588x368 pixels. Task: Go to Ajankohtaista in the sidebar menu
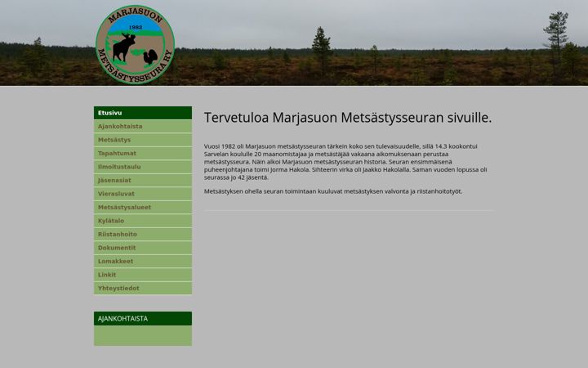point(143,126)
